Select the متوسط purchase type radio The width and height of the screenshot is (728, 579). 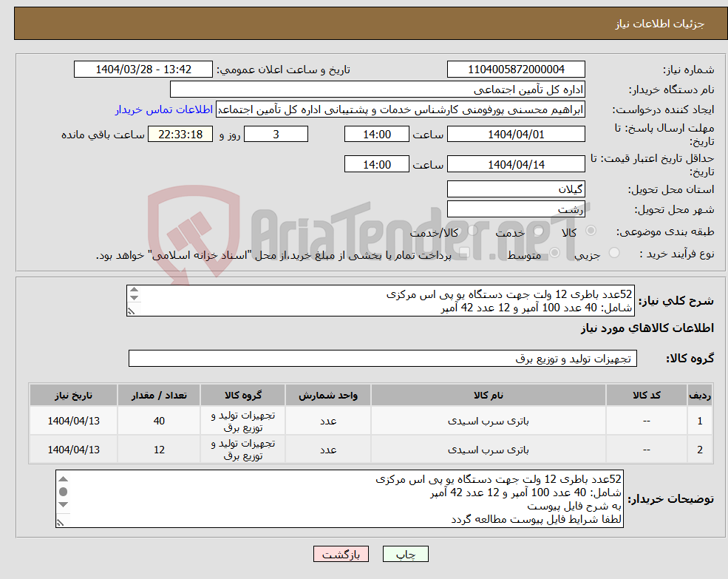point(555,253)
